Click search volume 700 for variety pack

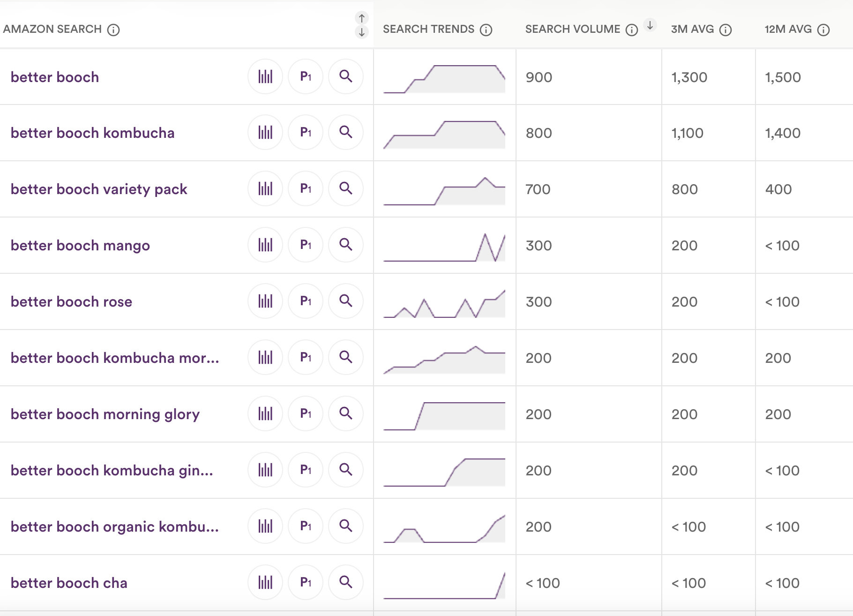538,189
